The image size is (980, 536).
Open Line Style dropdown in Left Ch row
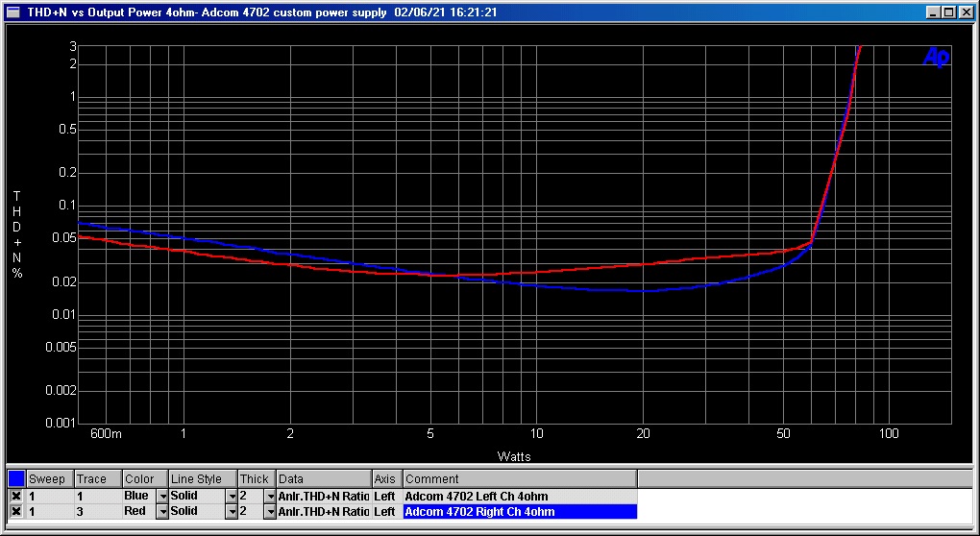pyautogui.click(x=232, y=496)
